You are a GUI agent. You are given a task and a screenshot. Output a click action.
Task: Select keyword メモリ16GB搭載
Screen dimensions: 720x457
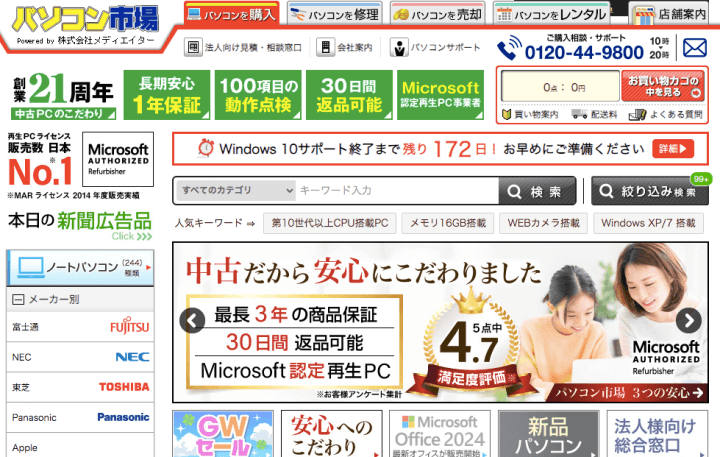[x=448, y=223]
